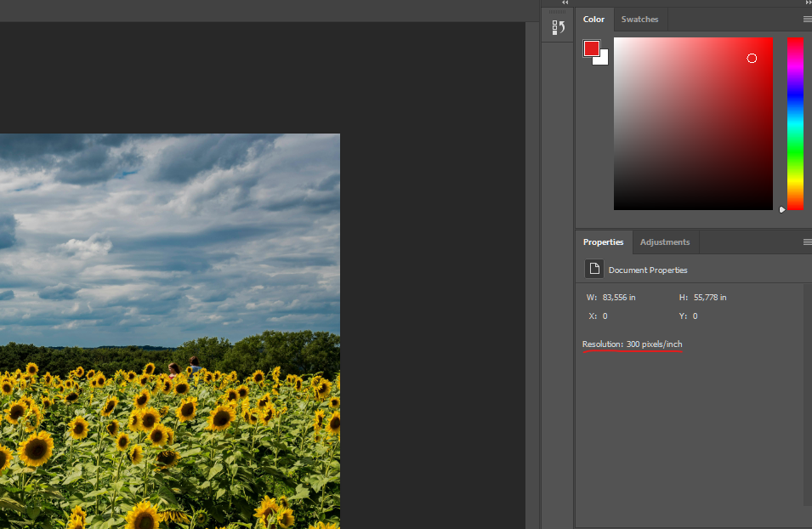The height and width of the screenshot is (529, 812).
Task: Select the Properties tab
Action: coord(604,242)
